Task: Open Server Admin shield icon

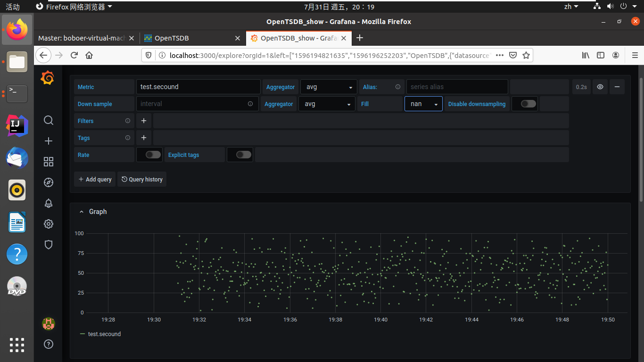Action: click(48, 245)
